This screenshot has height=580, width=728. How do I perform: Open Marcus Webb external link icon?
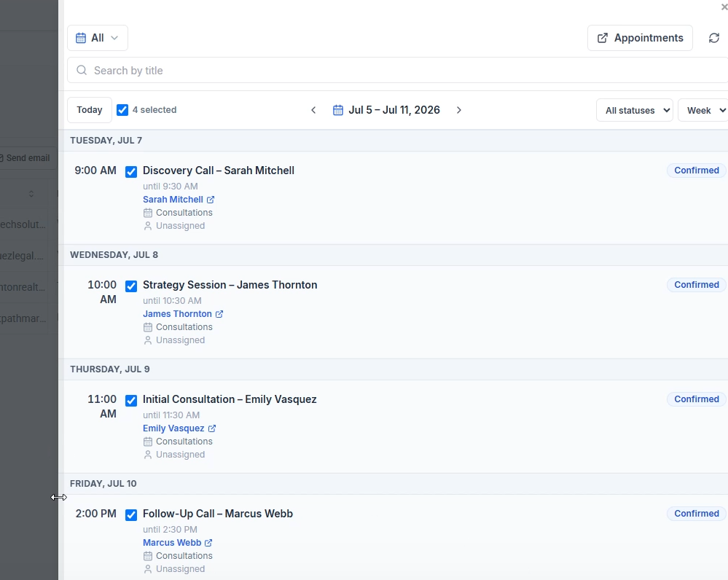point(209,542)
